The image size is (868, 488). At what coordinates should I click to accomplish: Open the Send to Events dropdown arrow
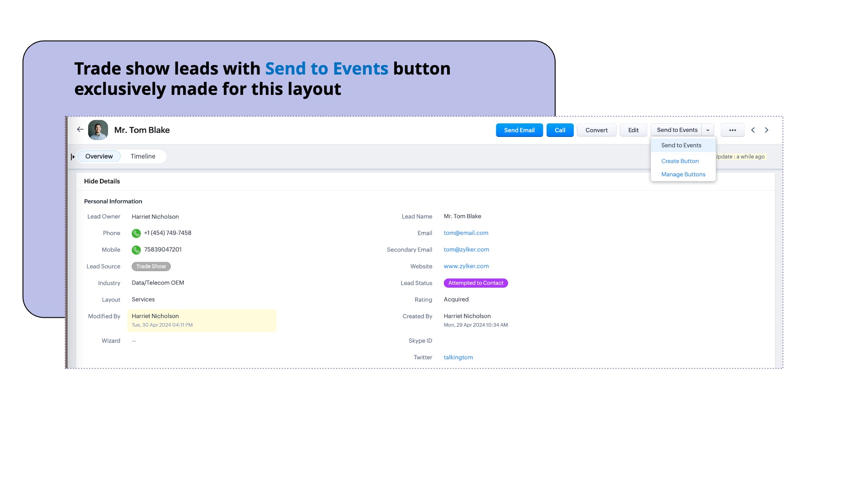(708, 130)
